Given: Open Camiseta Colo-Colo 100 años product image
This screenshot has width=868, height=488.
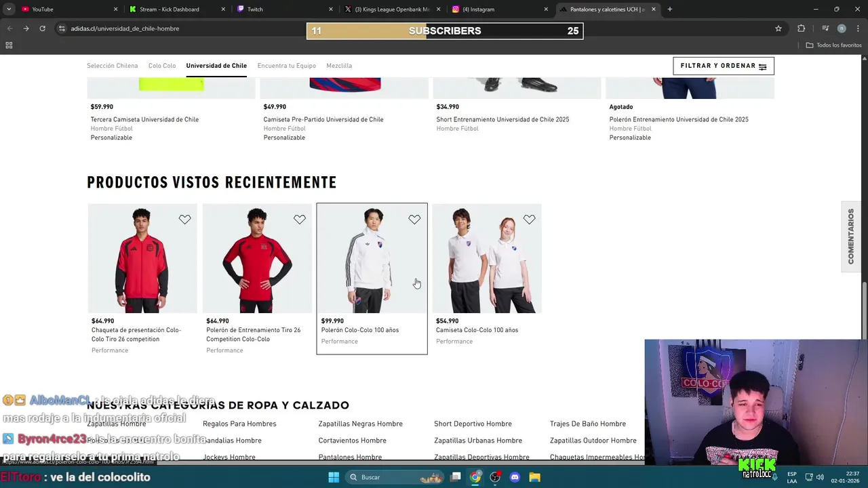Looking at the screenshot, I should pyautogui.click(x=487, y=258).
